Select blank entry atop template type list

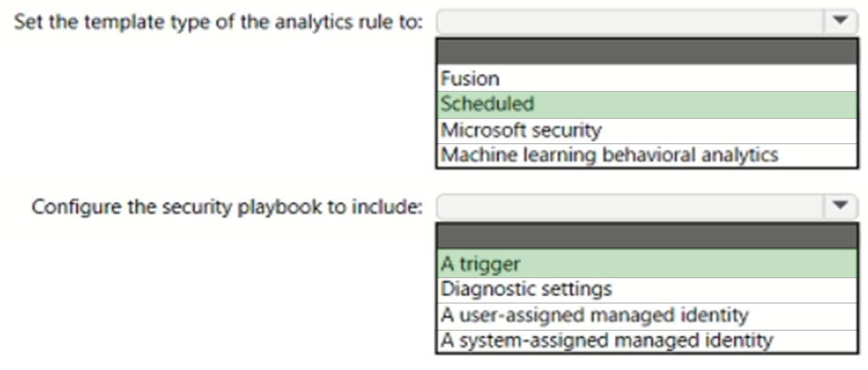(647, 52)
